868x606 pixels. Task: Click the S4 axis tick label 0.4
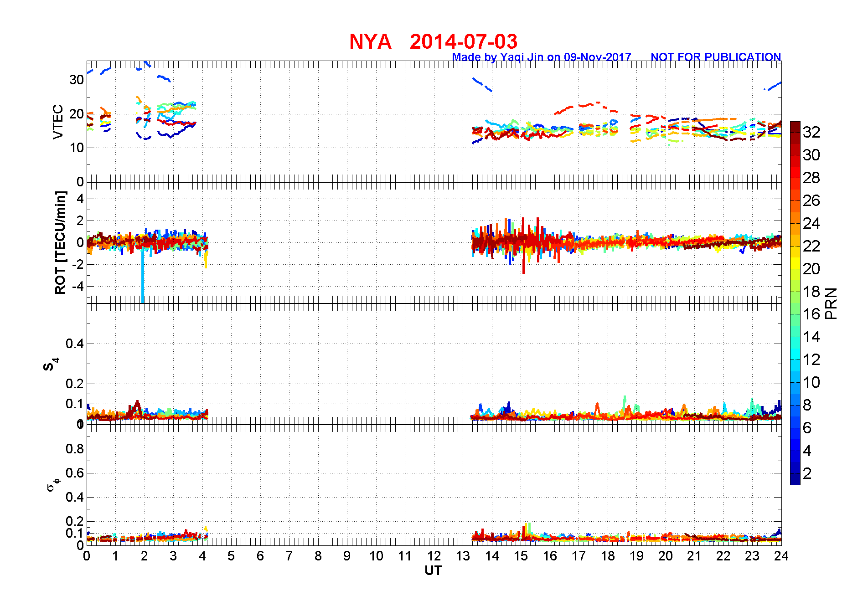(75, 344)
